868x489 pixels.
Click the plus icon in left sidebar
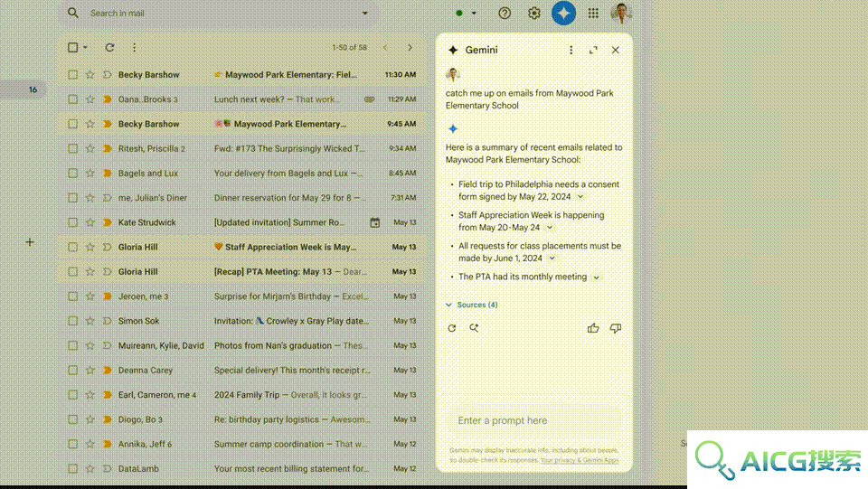point(30,242)
